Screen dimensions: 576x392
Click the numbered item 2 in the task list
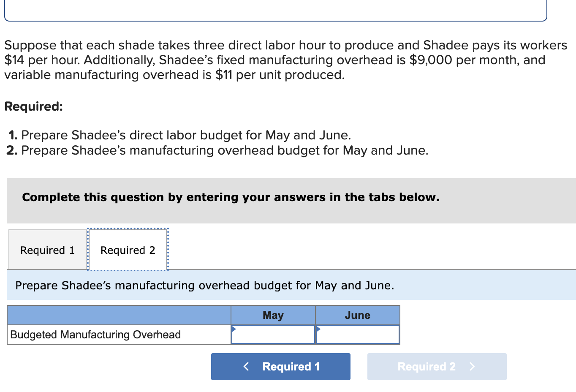pyautogui.click(x=13, y=150)
